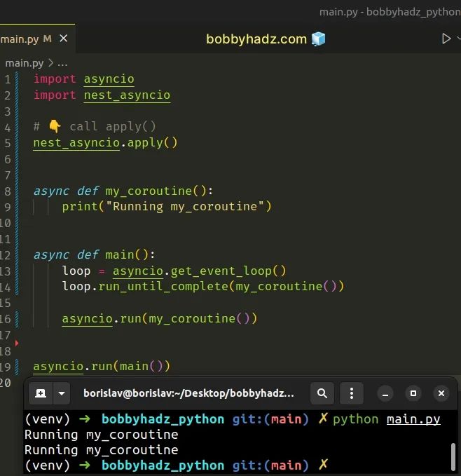Minimize the terminal window

click(x=385, y=393)
